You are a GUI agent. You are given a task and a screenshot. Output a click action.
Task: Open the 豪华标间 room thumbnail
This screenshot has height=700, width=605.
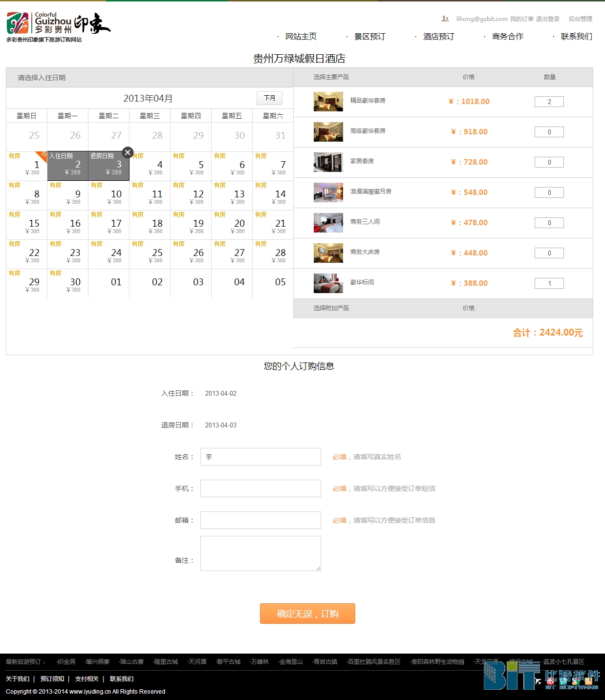[328, 283]
